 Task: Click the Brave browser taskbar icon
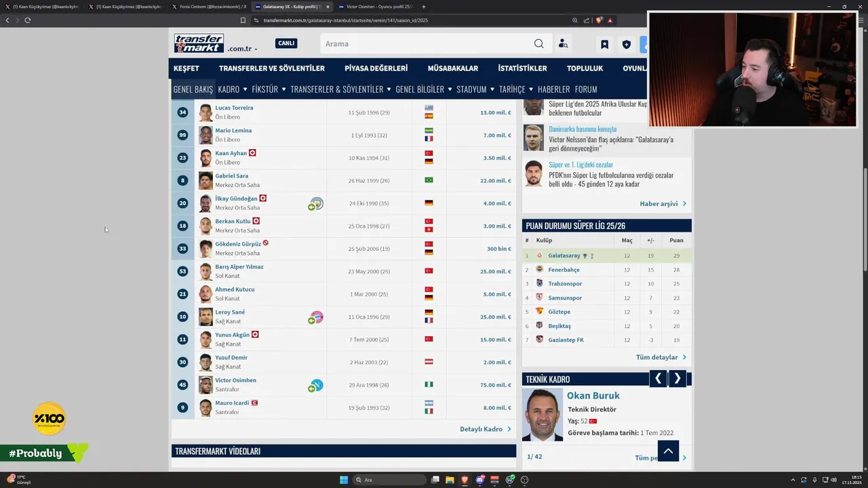(x=465, y=480)
